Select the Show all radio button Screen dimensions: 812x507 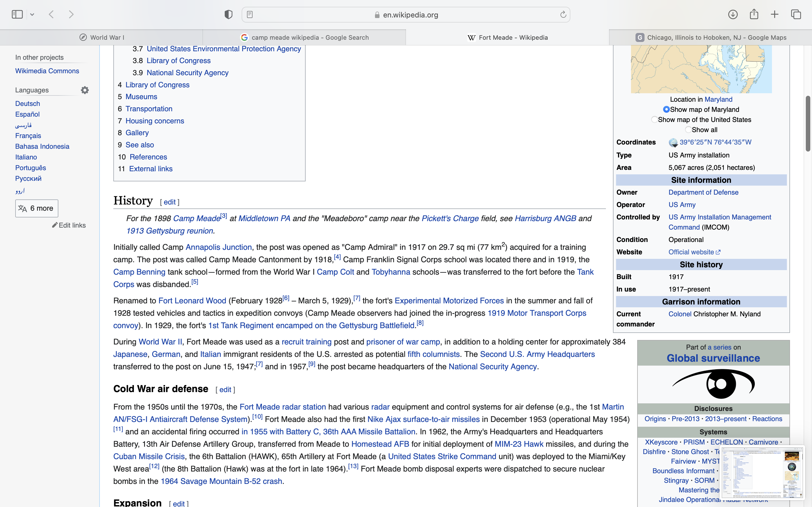[x=688, y=130]
